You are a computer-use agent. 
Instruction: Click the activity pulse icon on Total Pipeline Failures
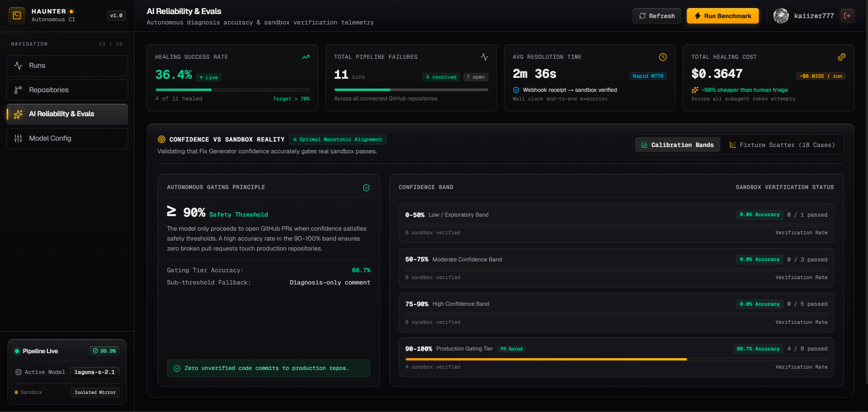[484, 57]
